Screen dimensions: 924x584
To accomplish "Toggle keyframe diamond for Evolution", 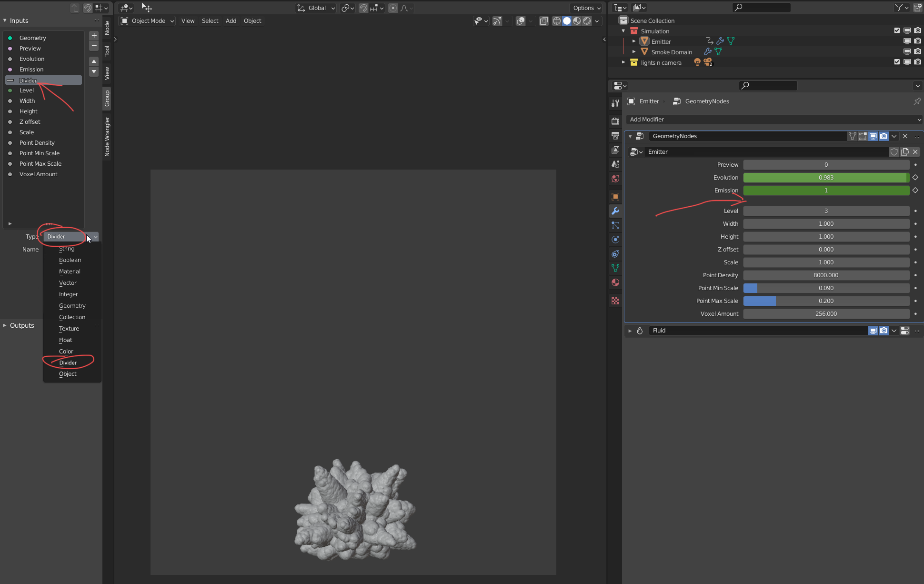I will 915,177.
